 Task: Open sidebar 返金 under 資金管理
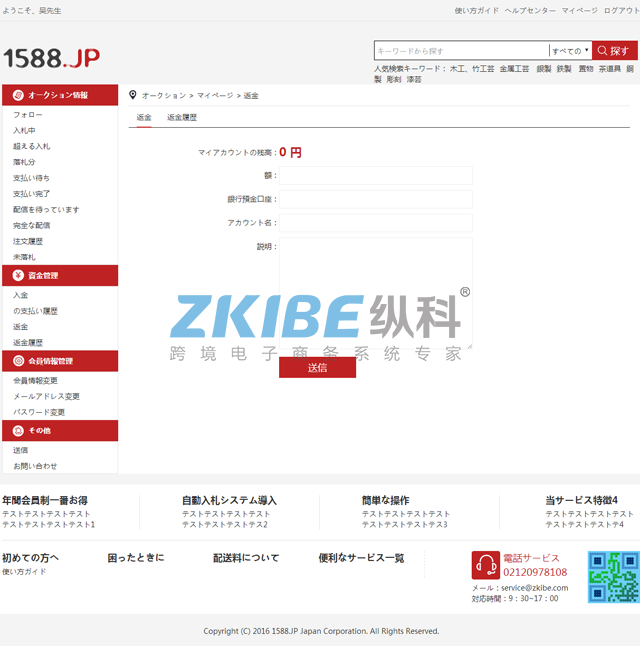tap(21, 327)
